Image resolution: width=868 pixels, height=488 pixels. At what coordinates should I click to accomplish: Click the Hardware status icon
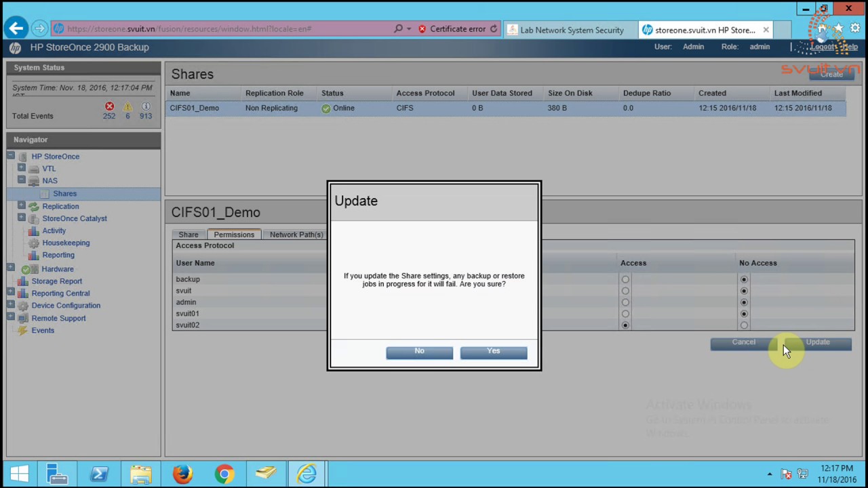(x=25, y=269)
